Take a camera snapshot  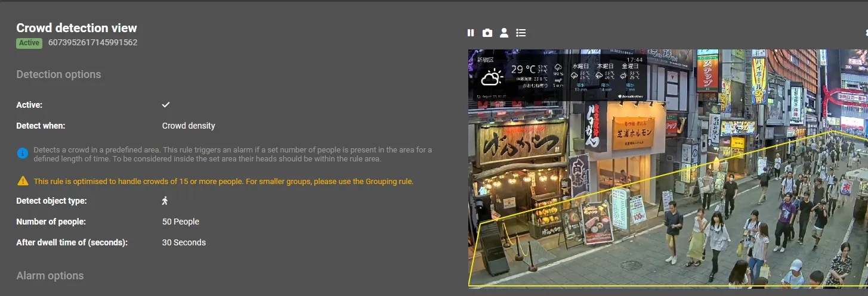click(487, 33)
